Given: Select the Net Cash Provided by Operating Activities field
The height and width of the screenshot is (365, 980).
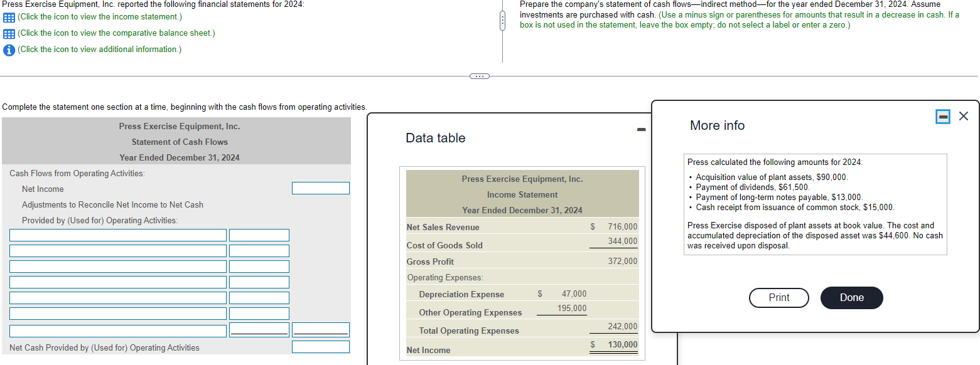Looking at the screenshot, I should (x=321, y=347).
